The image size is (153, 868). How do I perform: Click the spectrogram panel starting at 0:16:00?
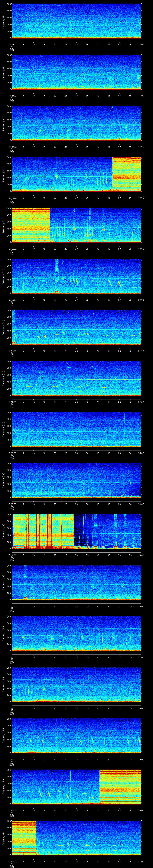[76, 123]
